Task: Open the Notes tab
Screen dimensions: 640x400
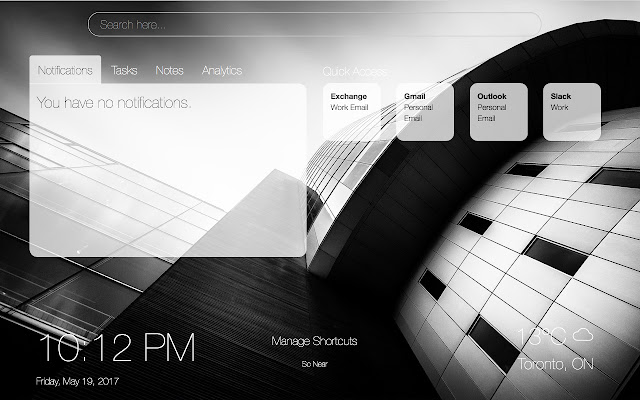Action: pos(169,70)
